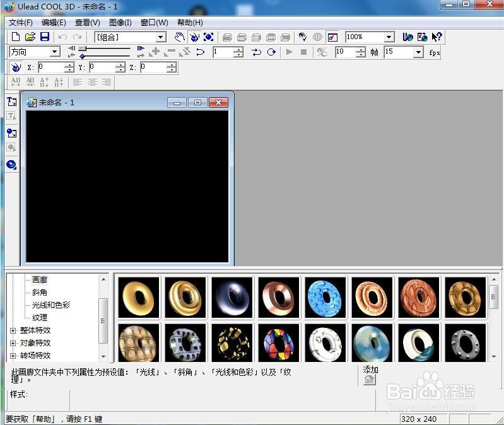Select 纹理 in the tree
This screenshot has height=425, width=504.
(40, 318)
